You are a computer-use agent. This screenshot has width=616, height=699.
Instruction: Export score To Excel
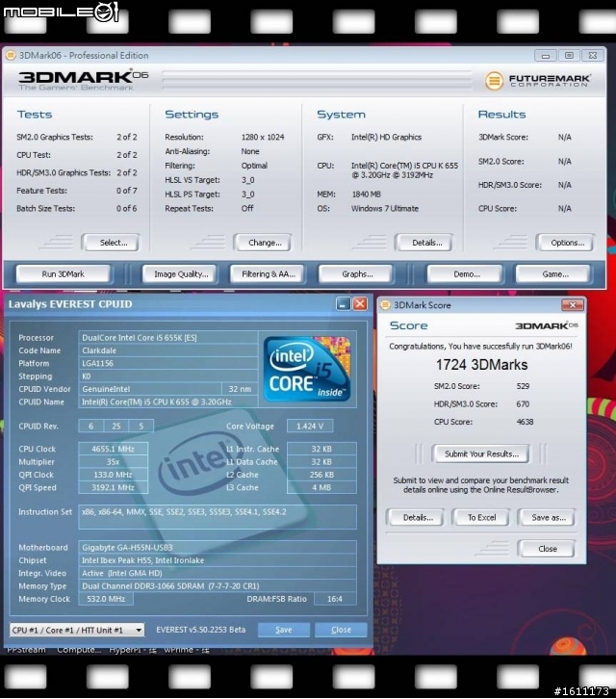click(x=481, y=518)
